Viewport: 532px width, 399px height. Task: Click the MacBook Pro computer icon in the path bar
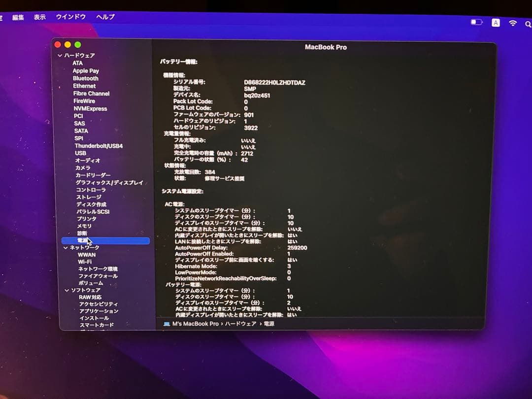pos(166,324)
